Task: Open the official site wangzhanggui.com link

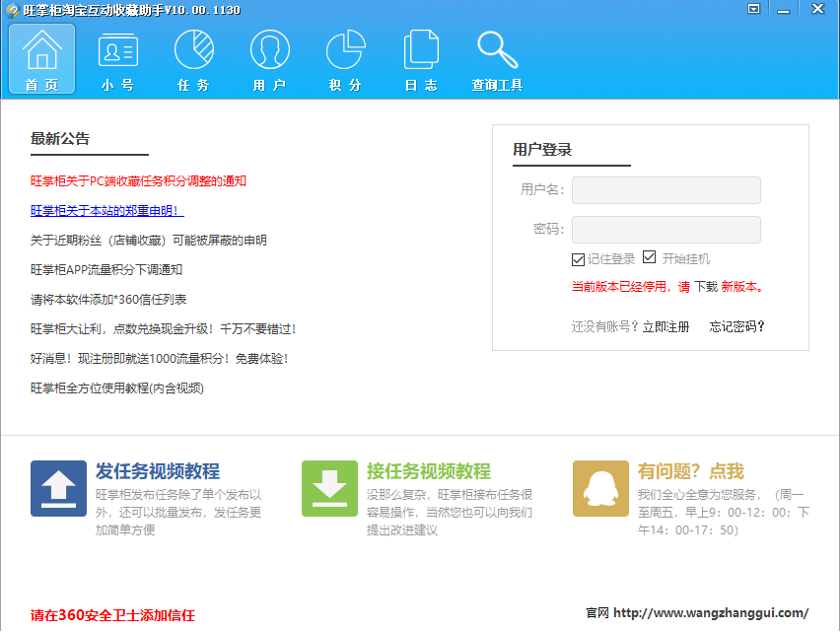Action: (x=711, y=612)
